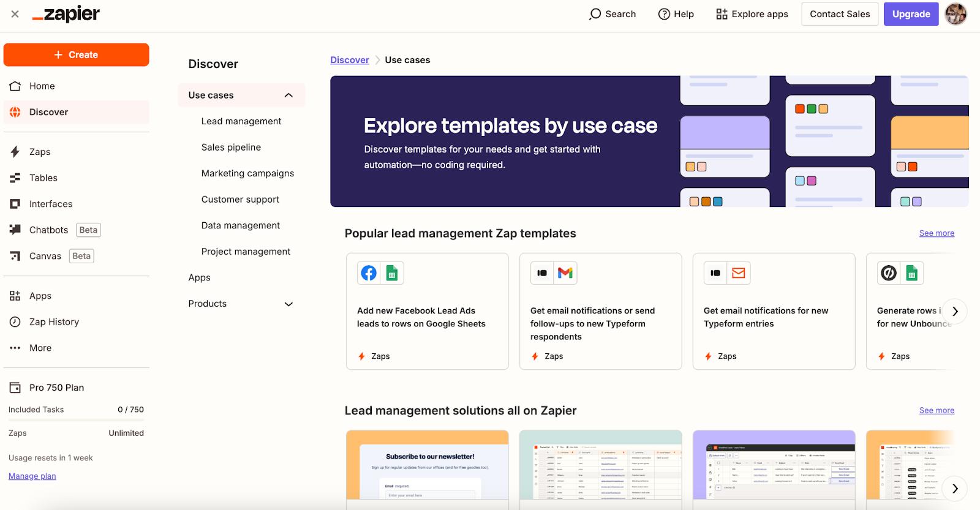This screenshot has height=510, width=980.
Task: Open the Interfaces sidebar icon
Action: pos(15,204)
